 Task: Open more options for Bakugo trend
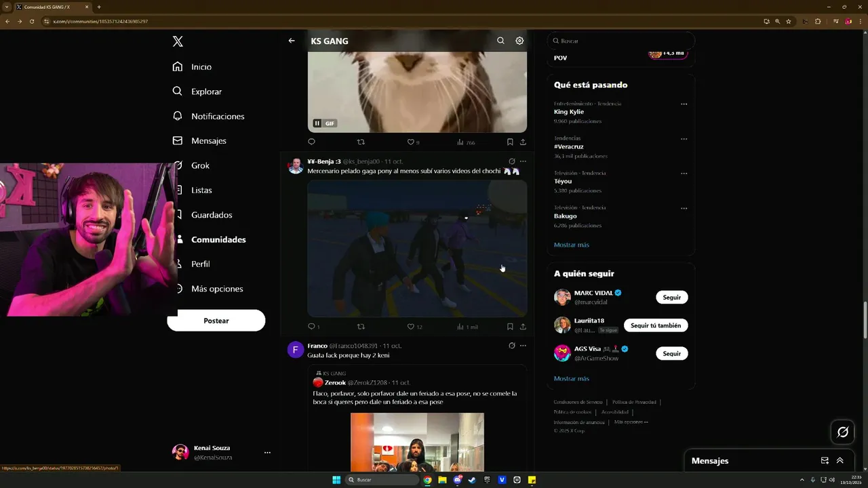pyautogui.click(x=684, y=208)
